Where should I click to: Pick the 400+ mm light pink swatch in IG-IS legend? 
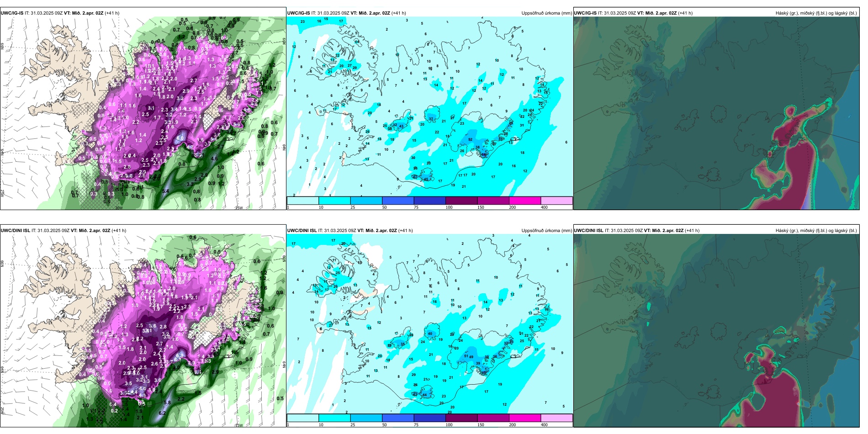[556, 201]
